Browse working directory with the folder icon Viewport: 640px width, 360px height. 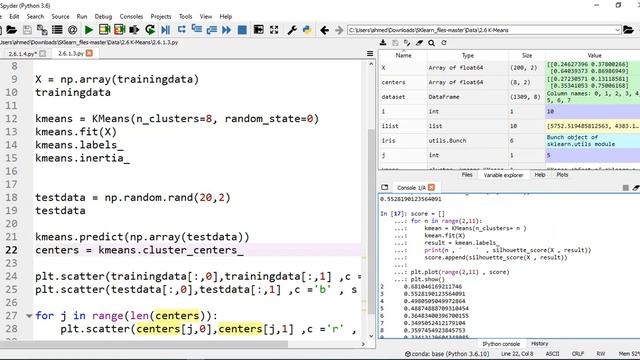(629, 30)
